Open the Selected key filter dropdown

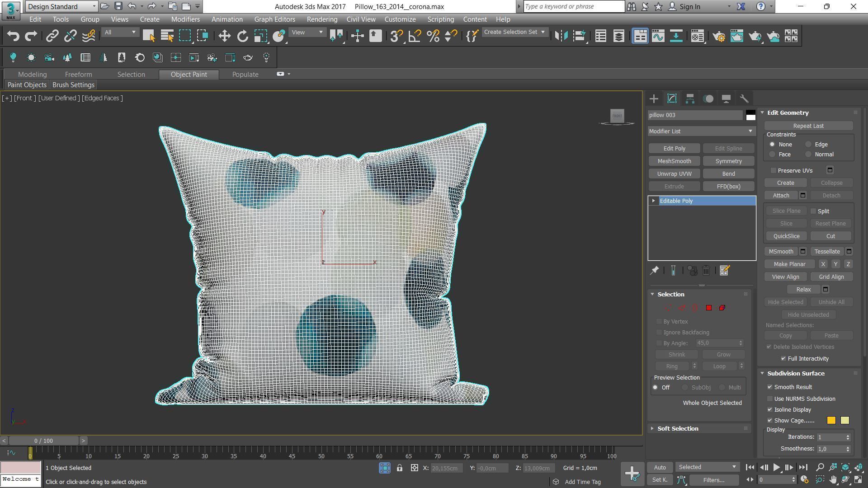708,467
